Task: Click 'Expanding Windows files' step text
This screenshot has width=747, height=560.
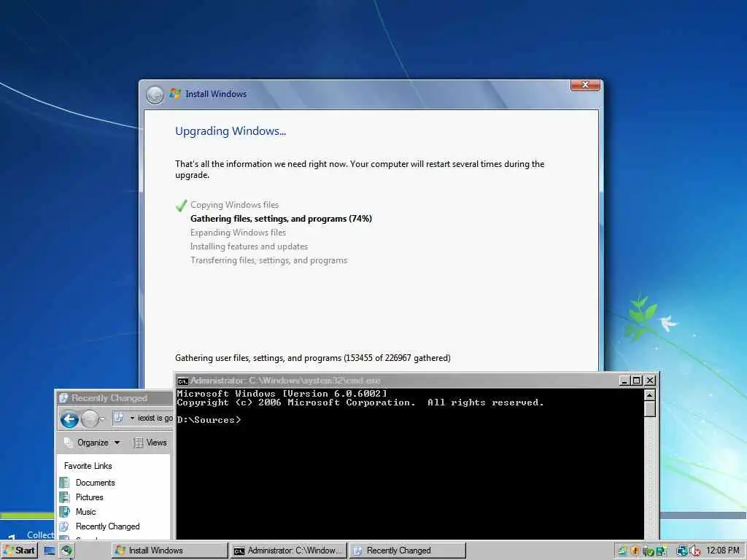Action: click(x=238, y=233)
